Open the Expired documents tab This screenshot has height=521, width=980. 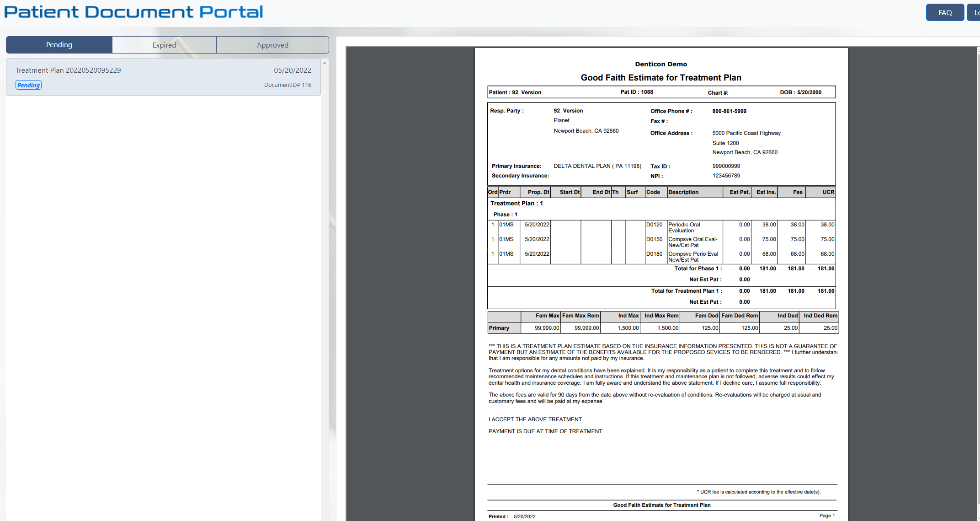click(x=164, y=45)
